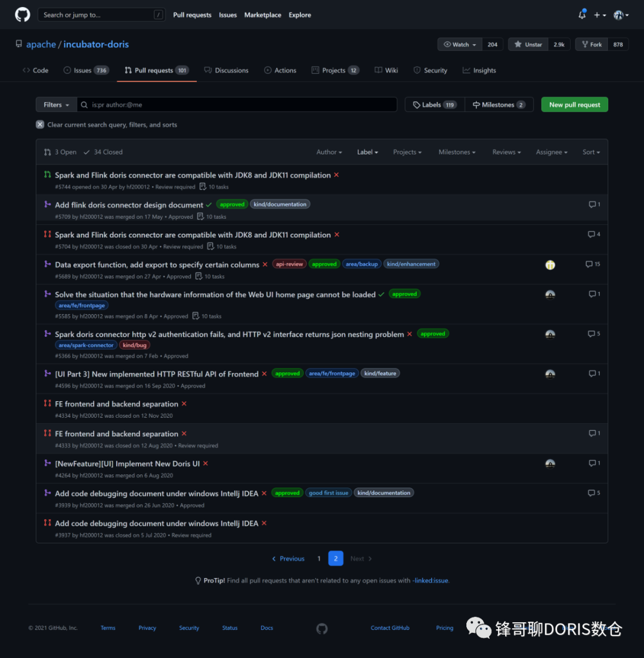
Task: Open the Labels 119 button
Action: click(x=435, y=104)
